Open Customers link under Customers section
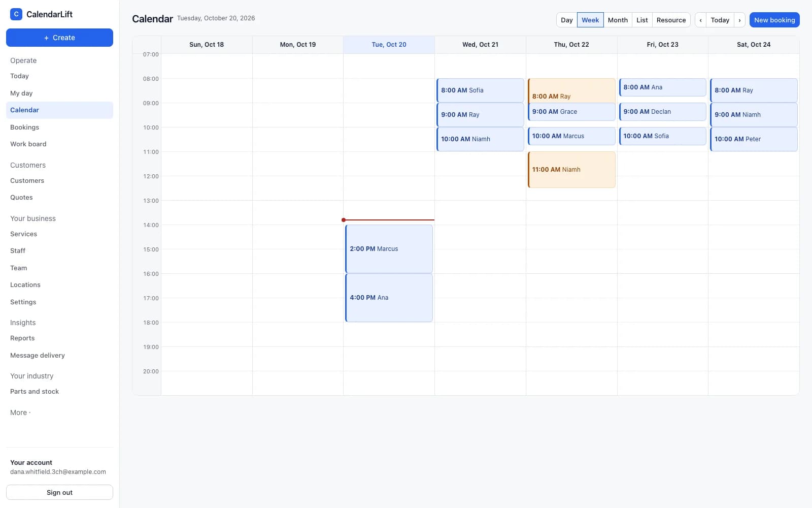 [59, 181]
